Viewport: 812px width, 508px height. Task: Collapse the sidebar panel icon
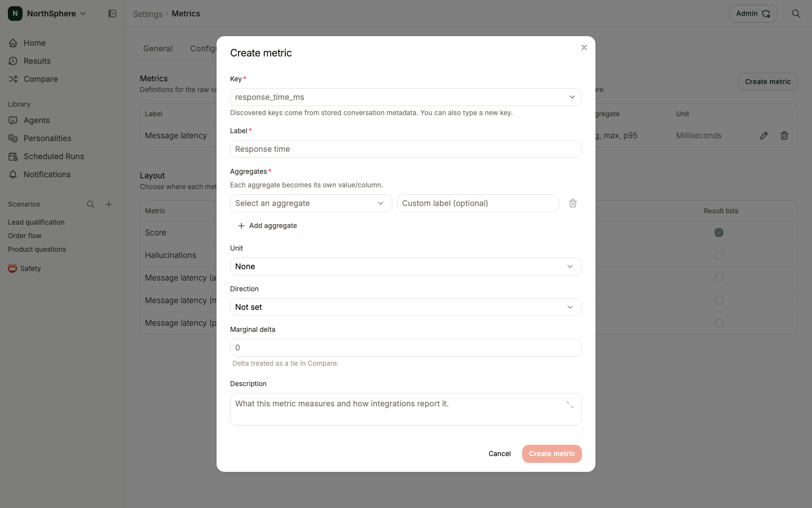click(x=112, y=14)
